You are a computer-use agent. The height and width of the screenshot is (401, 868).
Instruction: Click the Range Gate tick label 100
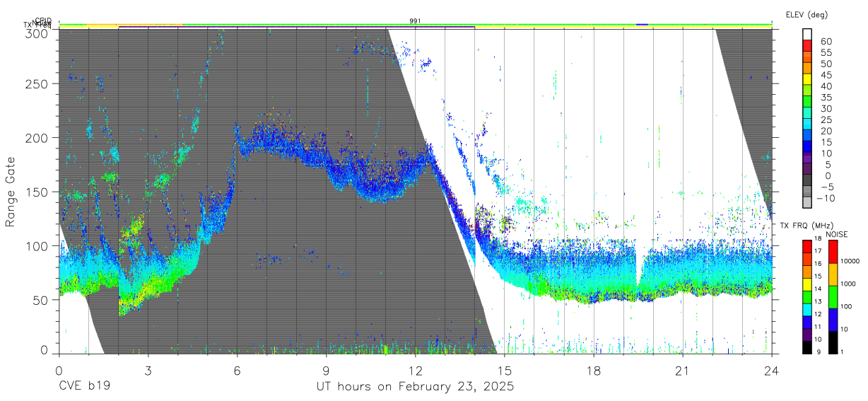pyautogui.click(x=36, y=246)
